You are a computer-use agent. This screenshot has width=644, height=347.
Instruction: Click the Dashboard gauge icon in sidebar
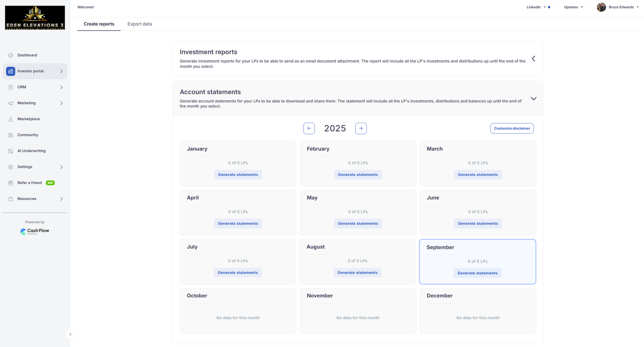10,55
